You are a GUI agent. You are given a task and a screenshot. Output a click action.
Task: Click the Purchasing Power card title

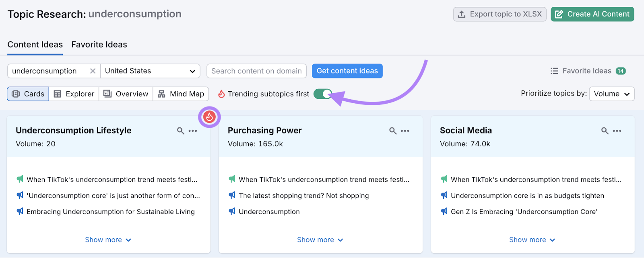265,130
